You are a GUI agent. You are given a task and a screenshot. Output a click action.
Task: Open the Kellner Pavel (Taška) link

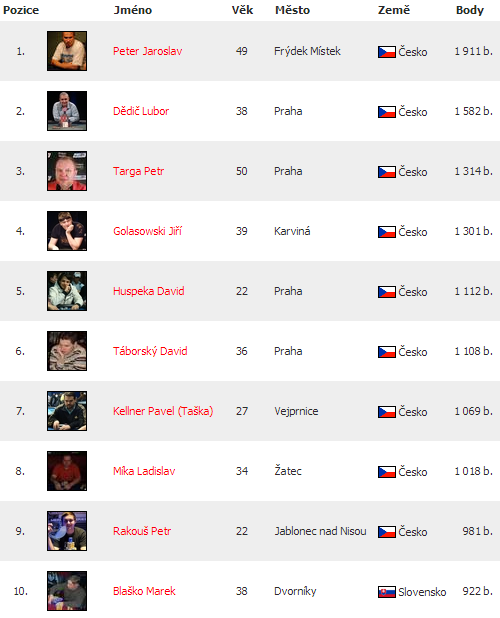pyautogui.click(x=163, y=411)
